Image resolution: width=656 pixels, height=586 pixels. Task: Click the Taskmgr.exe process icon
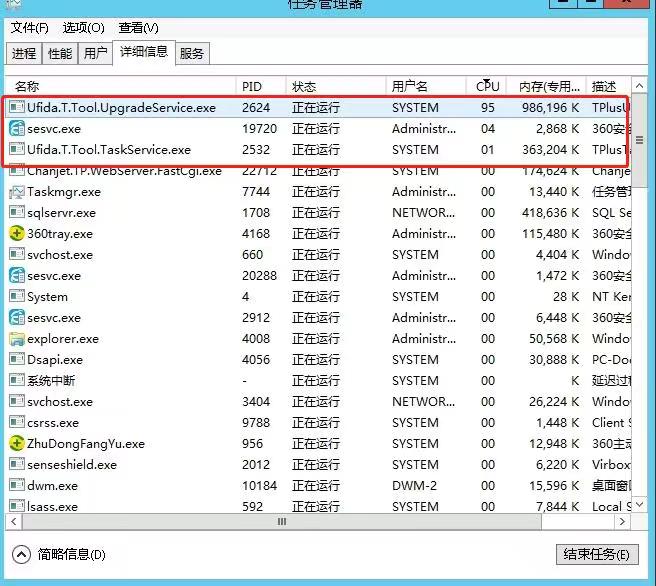(17, 192)
